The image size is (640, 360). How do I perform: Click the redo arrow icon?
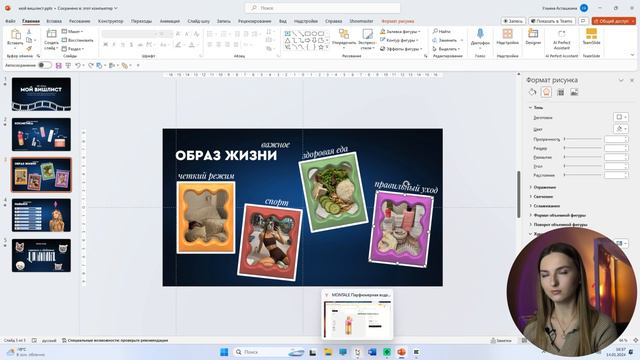(x=91, y=65)
